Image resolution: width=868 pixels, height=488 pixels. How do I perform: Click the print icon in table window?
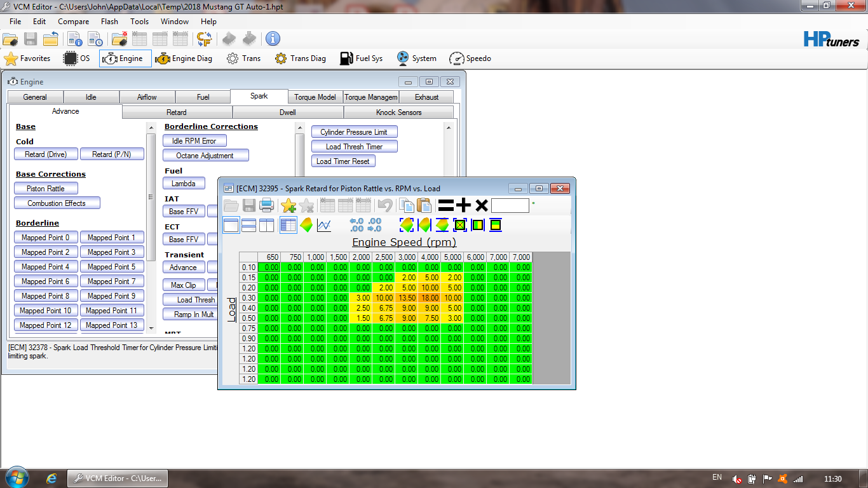pyautogui.click(x=267, y=205)
